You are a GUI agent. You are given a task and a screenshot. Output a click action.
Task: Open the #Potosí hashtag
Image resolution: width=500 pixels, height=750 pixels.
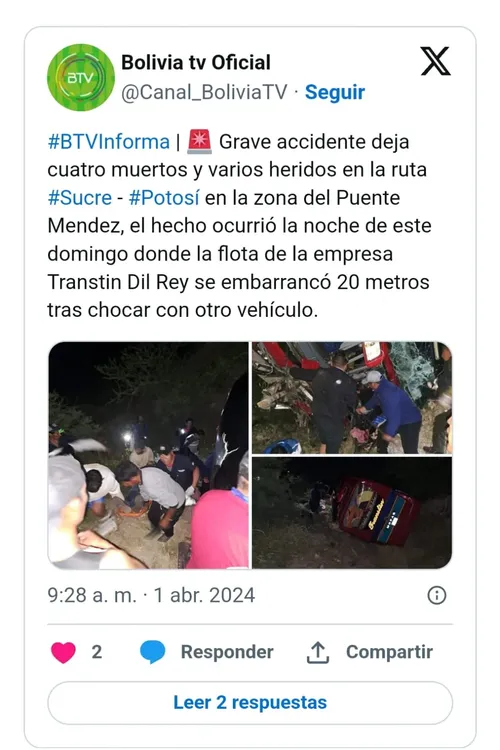click(x=164, y=198)
